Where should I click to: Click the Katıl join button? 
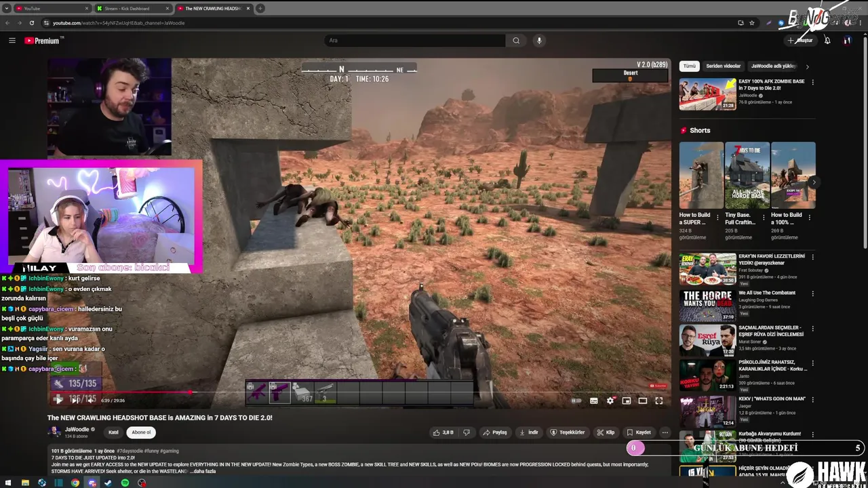point(114,432)
